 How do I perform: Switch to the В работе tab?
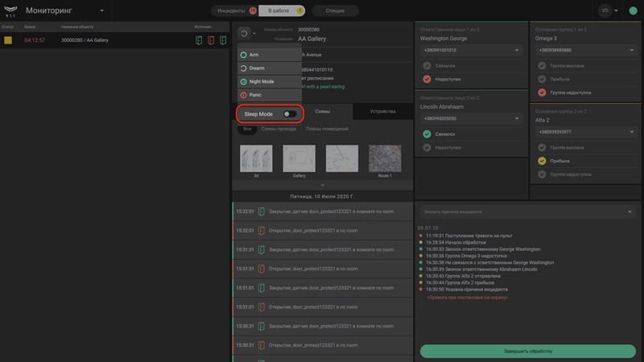pyautogui.click(x=282, y=10)
